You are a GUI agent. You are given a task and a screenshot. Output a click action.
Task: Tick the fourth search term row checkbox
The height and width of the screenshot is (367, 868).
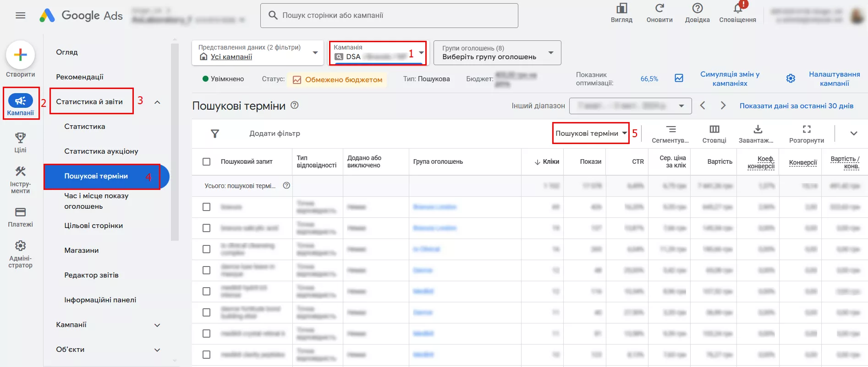click(207, 270)
